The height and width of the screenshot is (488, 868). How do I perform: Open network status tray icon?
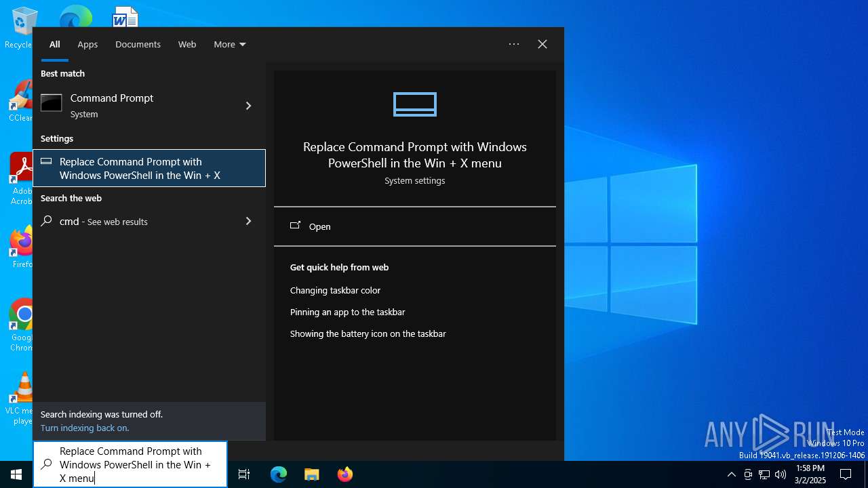pos(764,474)
